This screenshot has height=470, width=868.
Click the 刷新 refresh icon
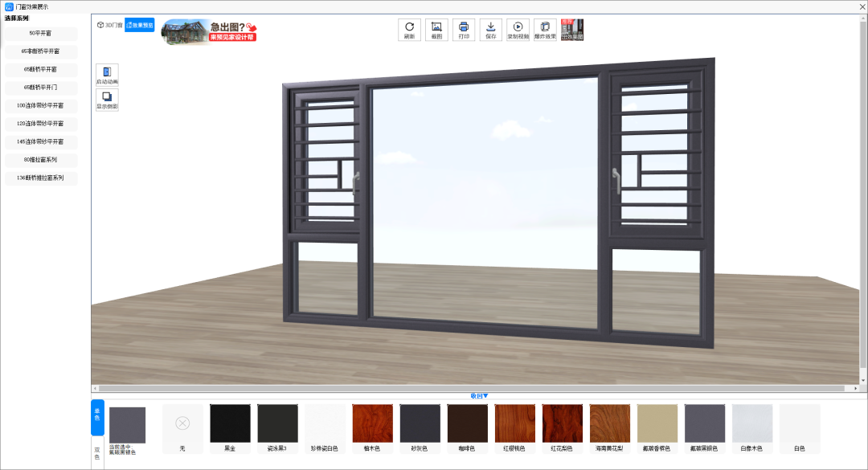coord(410,30)
